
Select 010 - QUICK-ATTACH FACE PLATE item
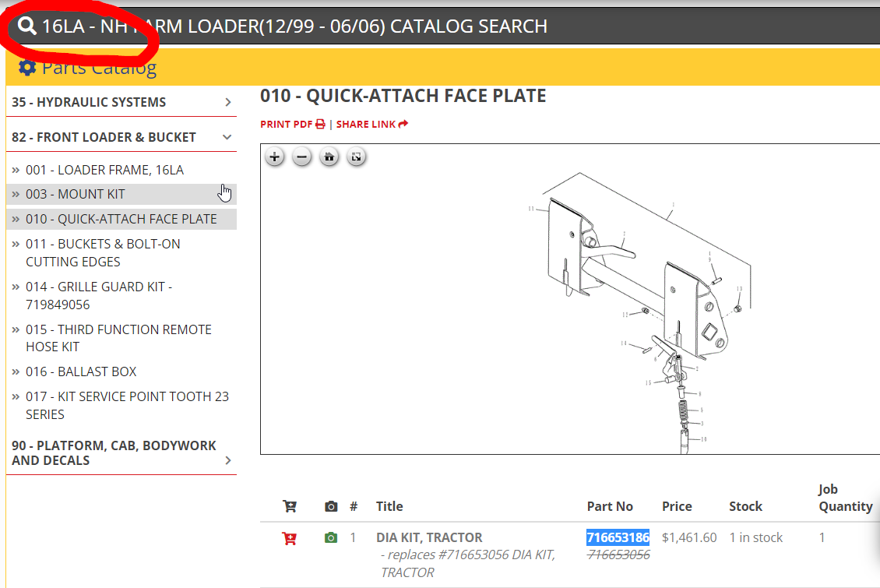click(x=121, y=219)
